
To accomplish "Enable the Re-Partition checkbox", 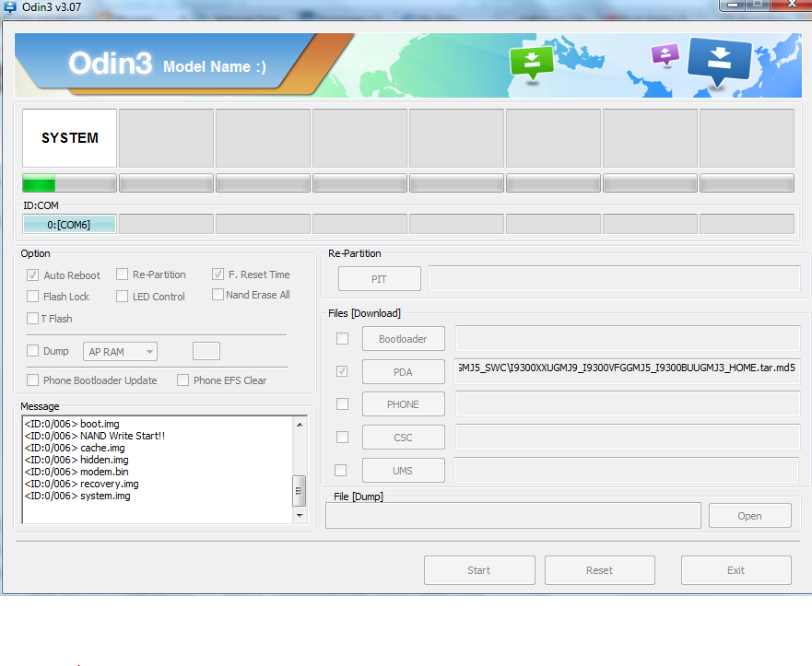I will click(x=123, y=275).
